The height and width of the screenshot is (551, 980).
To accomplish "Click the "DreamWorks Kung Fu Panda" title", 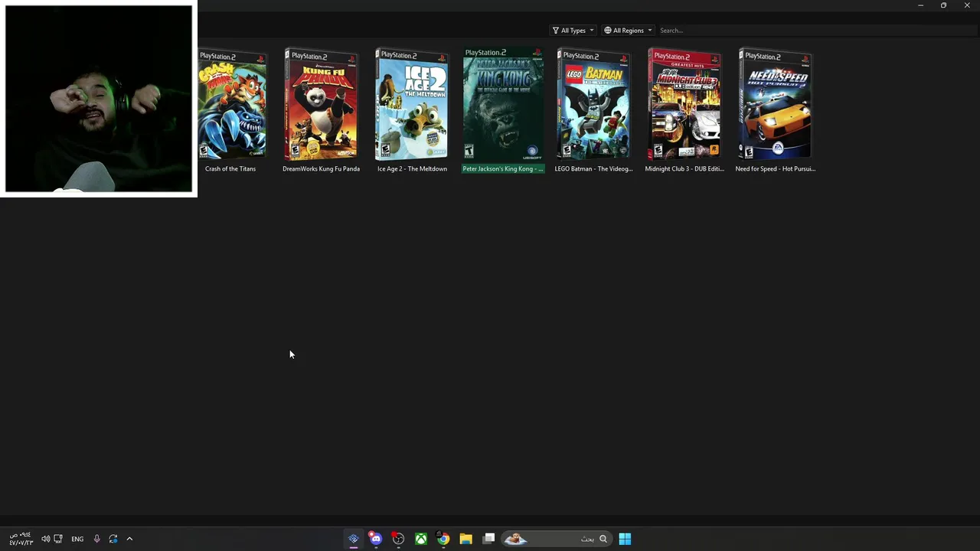I will (321, 168).
